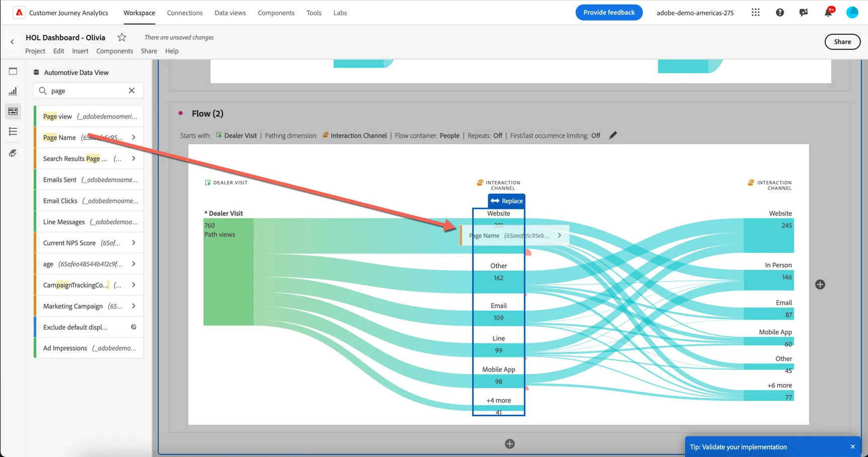Image resolution: width=868 pixels, height=457 pixels.
Task: Edit Flow settings with pencil icon
Action: pyautogui.click(x=613, y=135)
